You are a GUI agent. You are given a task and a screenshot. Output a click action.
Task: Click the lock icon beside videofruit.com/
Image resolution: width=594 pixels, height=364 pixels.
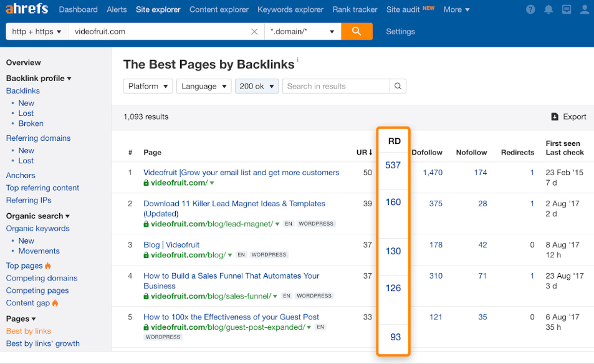[146, 183]
